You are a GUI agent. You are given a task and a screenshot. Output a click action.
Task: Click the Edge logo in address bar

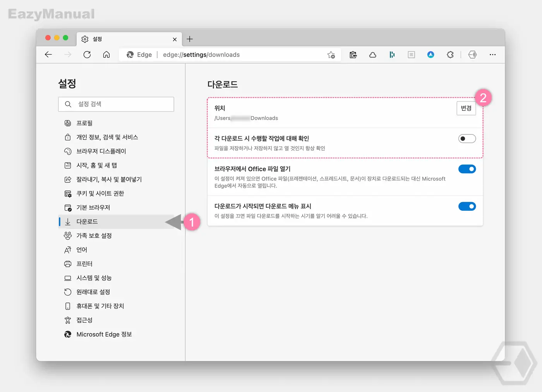[x=130, y=55]
